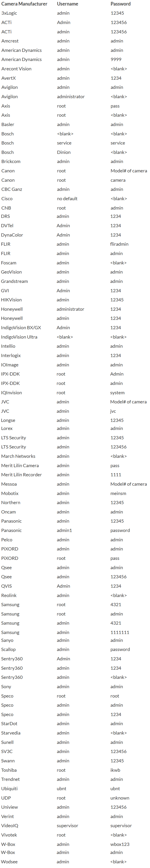Viewport: 150px width, 868px height.
Task: Select the Wodsee manufacturer entry
Action: (x=9, y=862)
